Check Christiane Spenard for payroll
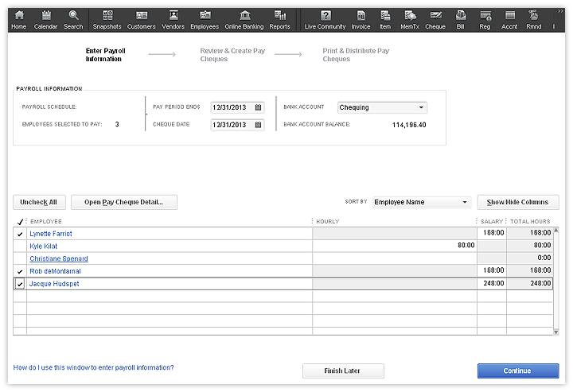This screenshot has width=573, height=392. 20,258
